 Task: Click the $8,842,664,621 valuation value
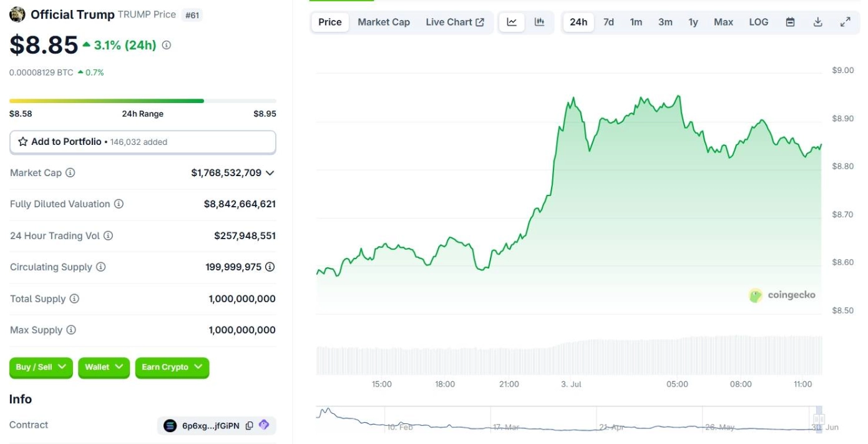(240, 204)
